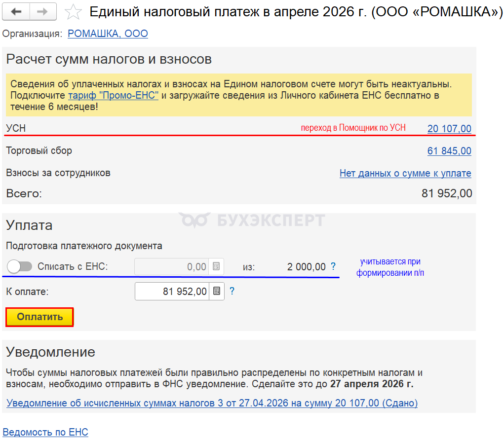This screenshot has width=504, height=441.
Task: Click the Всего total 81 952,00
Action: [x=446, y=193]
